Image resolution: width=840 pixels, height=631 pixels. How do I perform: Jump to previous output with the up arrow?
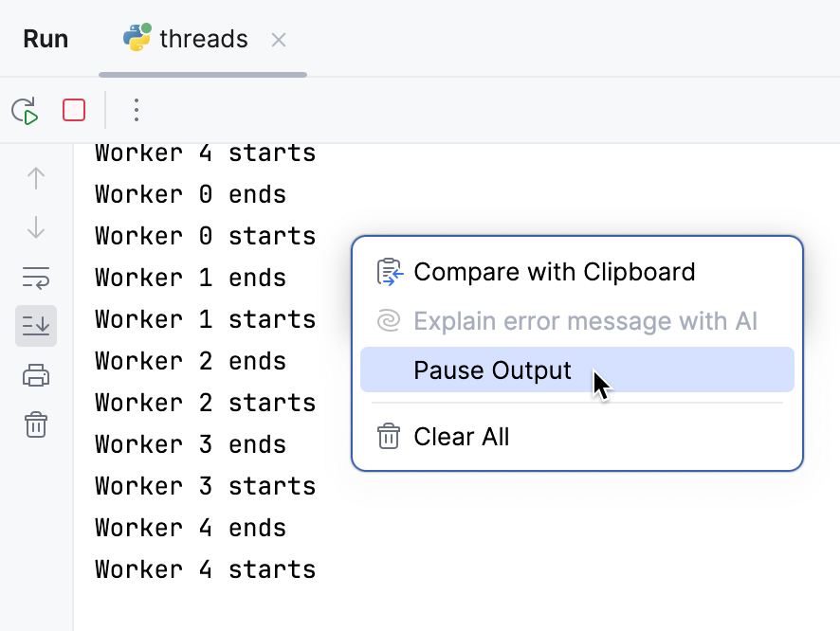pos(35,177)
